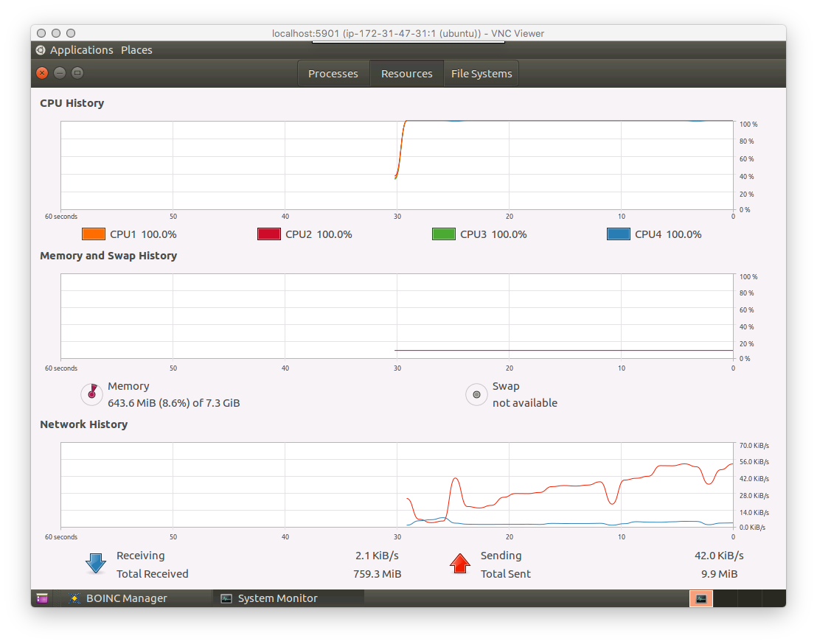Click the Memory pie indicator icon

(91, 394)
